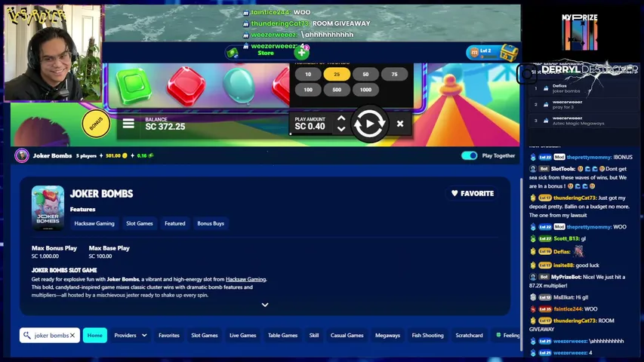Image resolution: width=644 pixels, height=362 pixels.
Task: Add Joker Bombs to favorites
Action: click(473, 193)
